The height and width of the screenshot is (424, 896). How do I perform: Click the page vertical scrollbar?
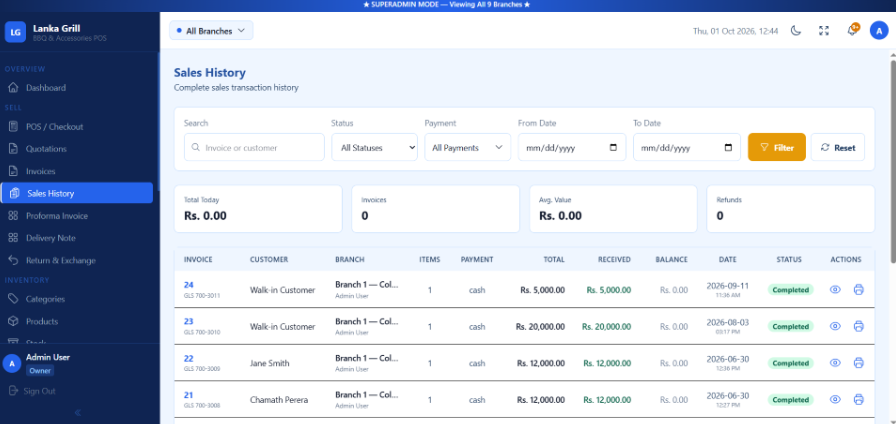[893, 160]
